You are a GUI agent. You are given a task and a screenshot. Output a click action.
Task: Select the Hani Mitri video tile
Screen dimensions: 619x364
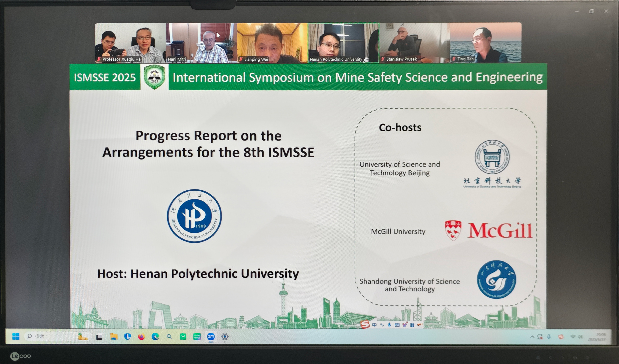[201, 43]
